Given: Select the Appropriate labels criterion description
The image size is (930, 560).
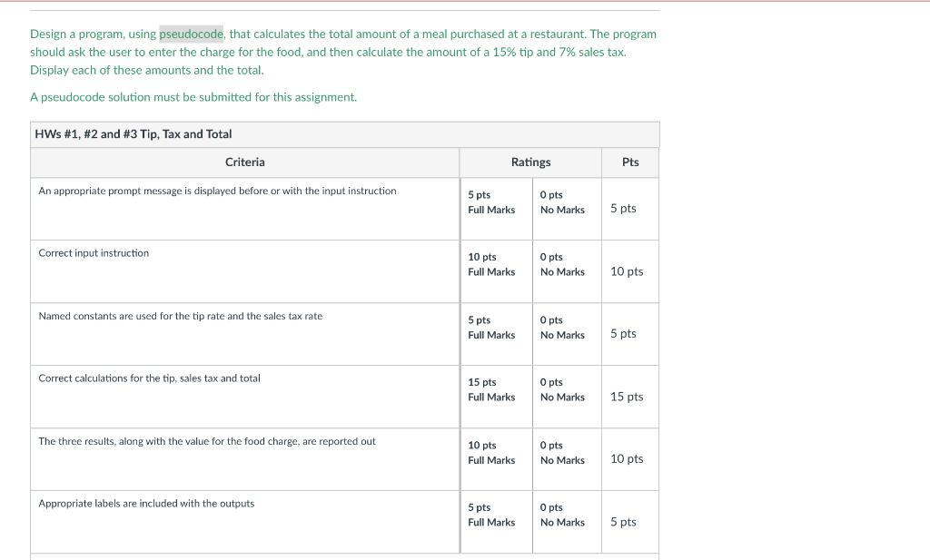Looking at the screenshot, I should click(x=146, y=504).
